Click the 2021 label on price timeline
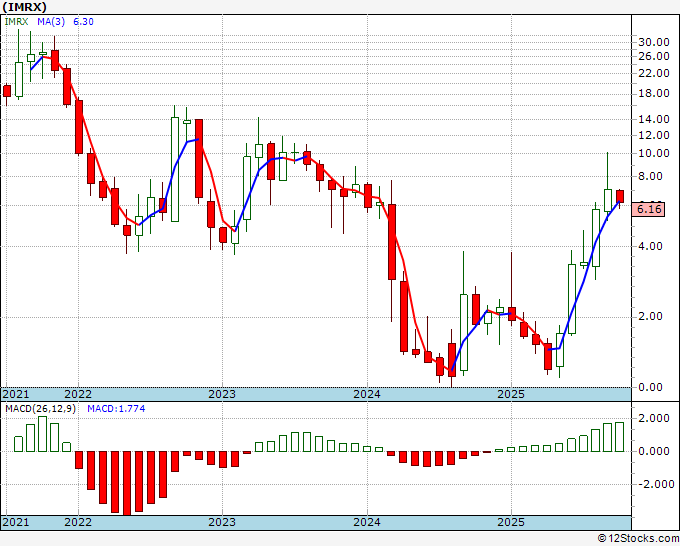Screen dimensions: 680x546 (x=16, y=394)
